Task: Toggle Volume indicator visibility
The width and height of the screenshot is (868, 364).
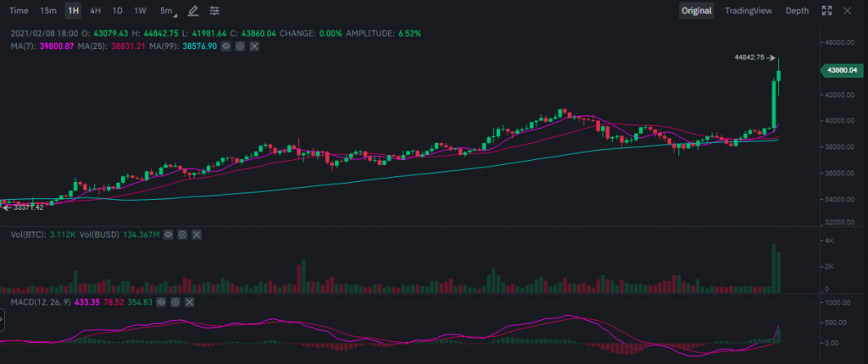Action: pyautogui.click(x=168, y=234)
